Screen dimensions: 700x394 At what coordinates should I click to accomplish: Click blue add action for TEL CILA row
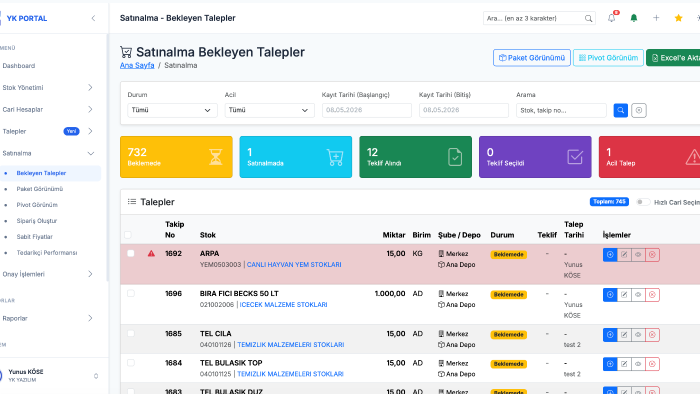(610, 335)
